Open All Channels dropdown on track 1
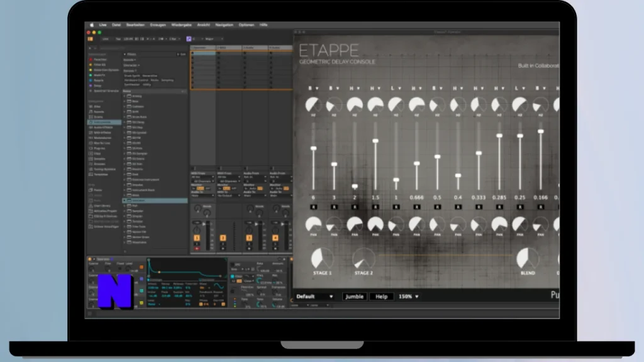Viewport: 644px width, 362px height. coord(203,181)
